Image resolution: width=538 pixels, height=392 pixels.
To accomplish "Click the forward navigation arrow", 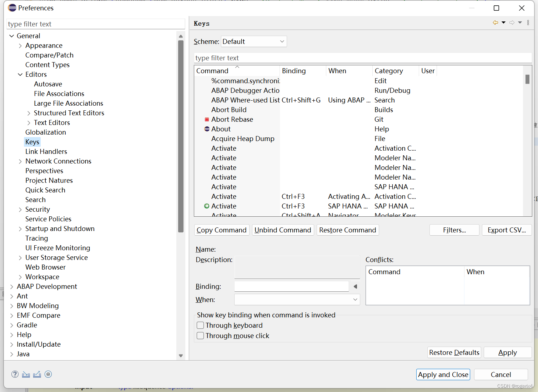I will pos(511,22).
